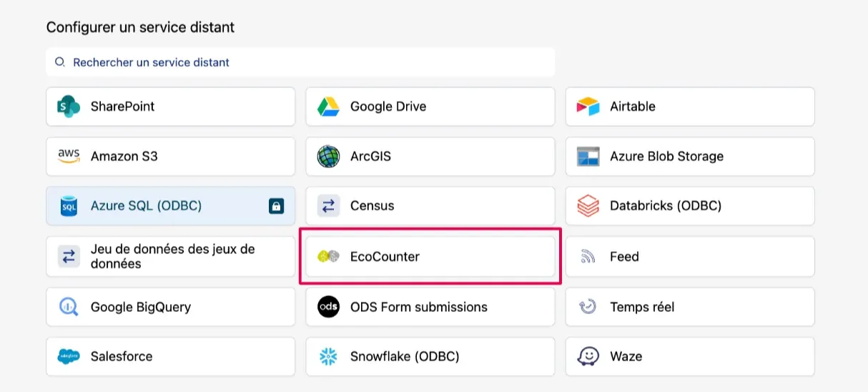Click the Census arrows icon

pos(328,206)
